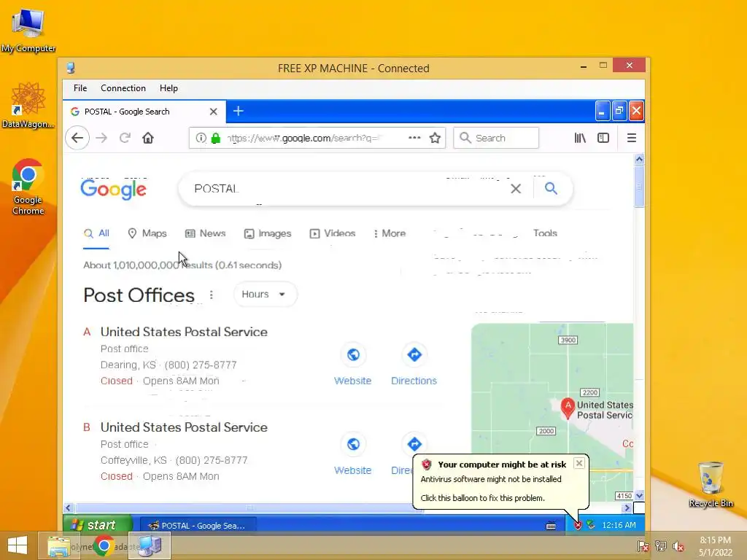Switch to Videos results tab
The width and height of the screenshot is (747, 560).
click(333, 233)
